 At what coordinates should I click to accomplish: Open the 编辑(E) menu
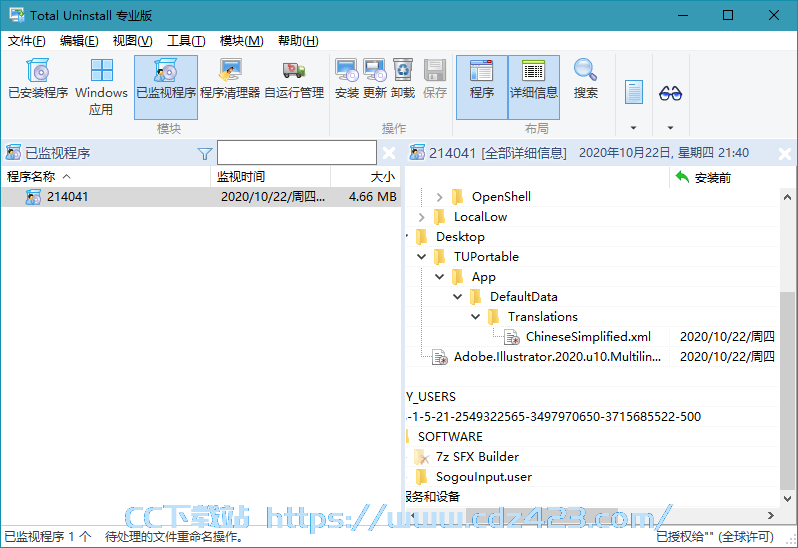[x=79, y=41]
